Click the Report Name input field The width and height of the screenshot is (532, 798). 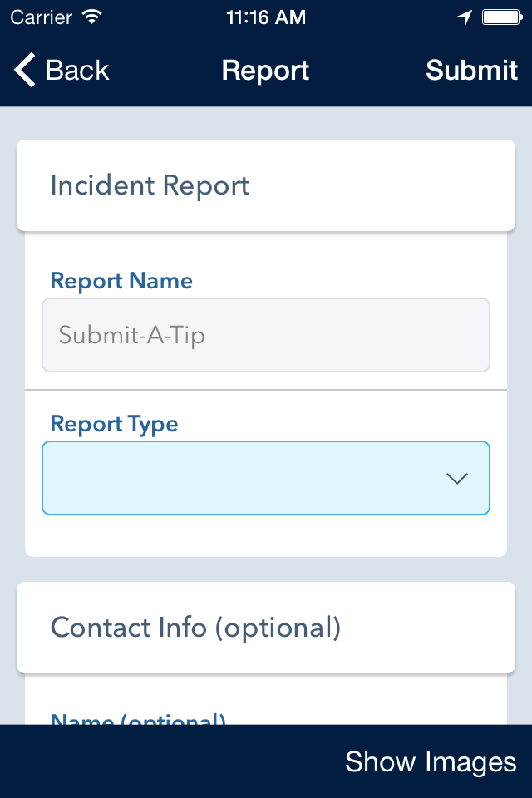coord(266,335)
